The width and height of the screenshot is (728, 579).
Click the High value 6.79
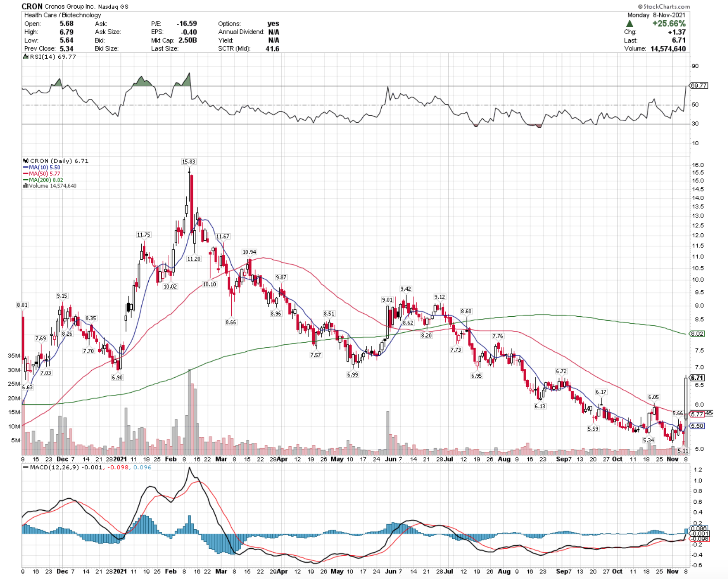[x=67, y=32]
